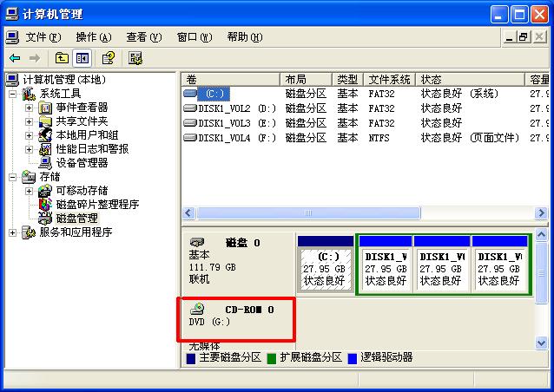Click the Forward arrow toolbar button
The width and height of the screenshot is (554, 392).
click(34, 58)
